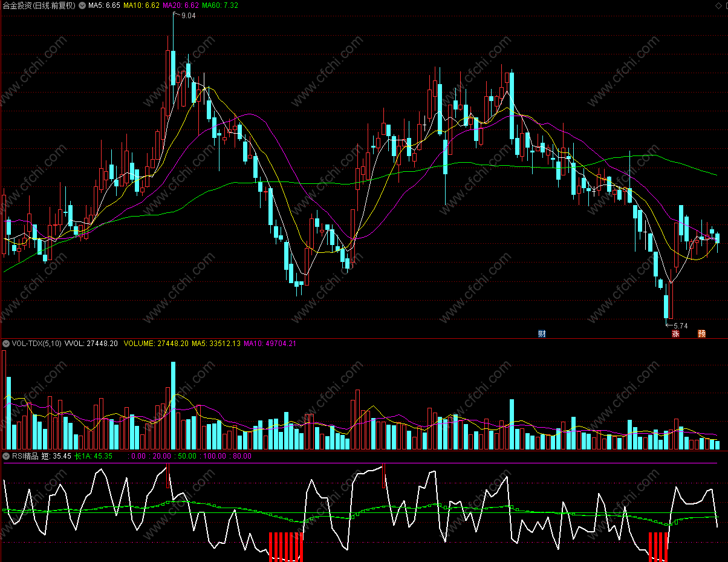This screenshot has width=728, height=562.
Task: Select the chart title 合金投资(日线 前复权)
Action: click(x=39, y=5)
